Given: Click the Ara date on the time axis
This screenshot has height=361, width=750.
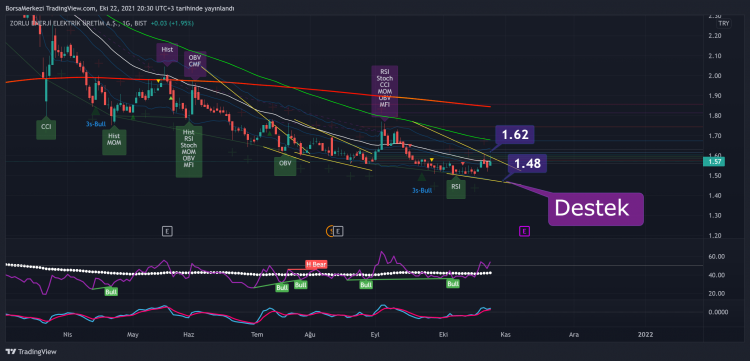Looking at the screenshot, I should [574, 335].
